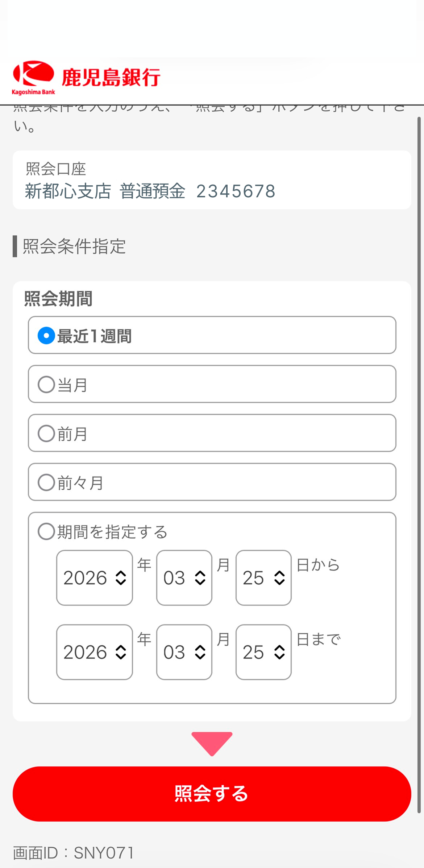Select the 当月 radio option
Image resolution: width=424 pixels, height=868 pixels.
(x=46, y=384)
